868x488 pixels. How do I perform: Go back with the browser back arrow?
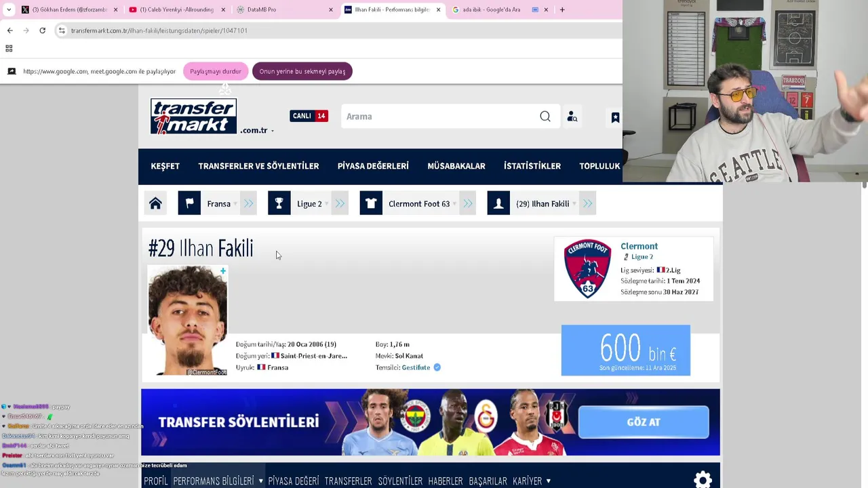click(x=9, y=30)
